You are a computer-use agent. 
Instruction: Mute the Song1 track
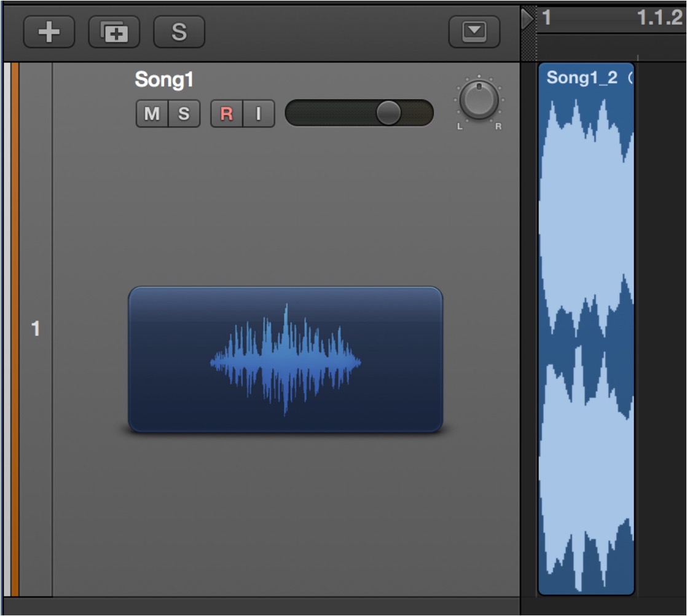pyautogui.click(x=152, y=114)
